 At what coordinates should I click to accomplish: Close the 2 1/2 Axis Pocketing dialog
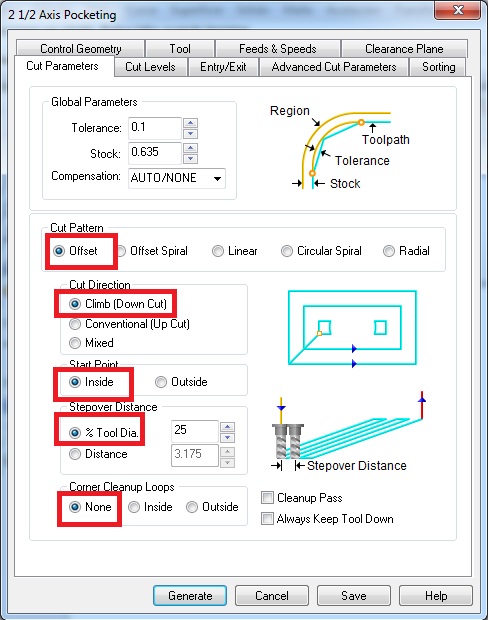[x=458, y=10]
